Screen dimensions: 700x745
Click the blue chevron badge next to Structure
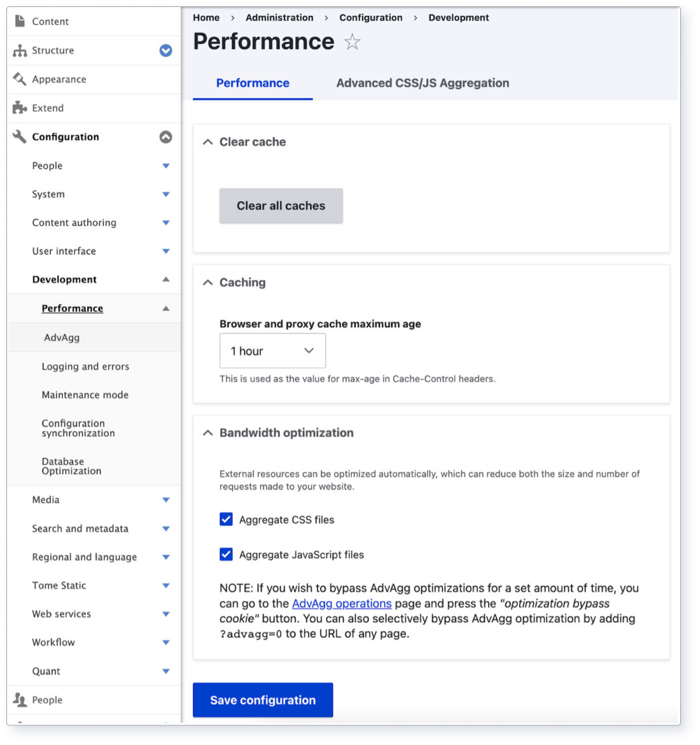click(165, 50)
